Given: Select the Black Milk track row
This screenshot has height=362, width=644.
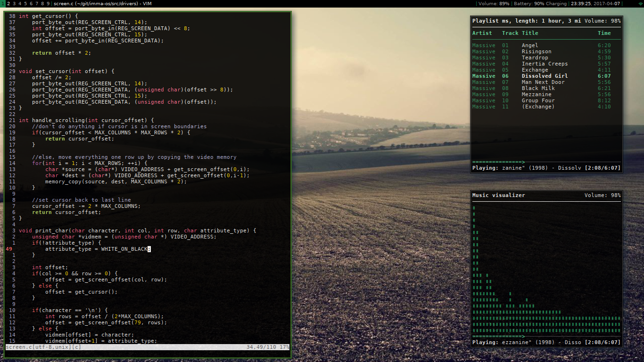Looking at the screenshot, I should pyautogui.click(x=546, y=88).
